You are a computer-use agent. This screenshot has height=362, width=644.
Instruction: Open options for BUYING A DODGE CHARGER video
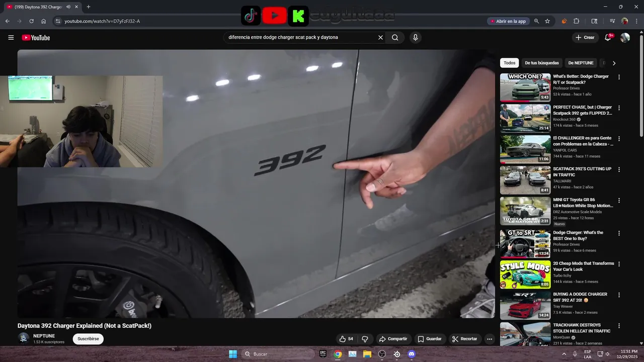pos(619,295)
